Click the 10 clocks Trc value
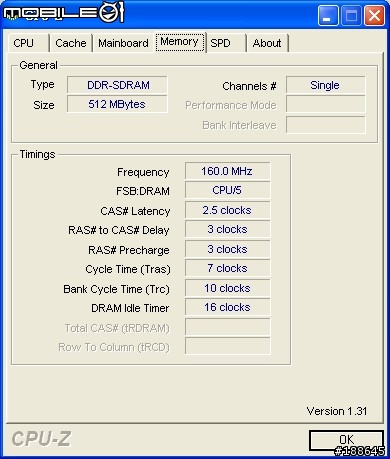 (x=228, y=288)
